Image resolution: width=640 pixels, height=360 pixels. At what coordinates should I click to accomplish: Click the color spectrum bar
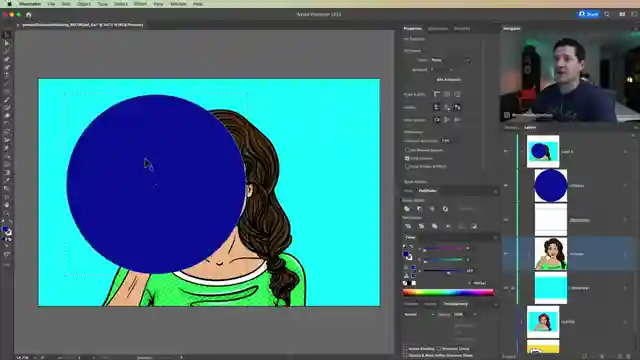click(448, 292)
